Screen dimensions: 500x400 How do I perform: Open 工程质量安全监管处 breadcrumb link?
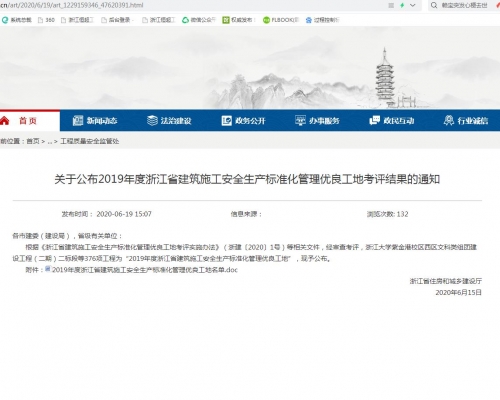point(89,141)
